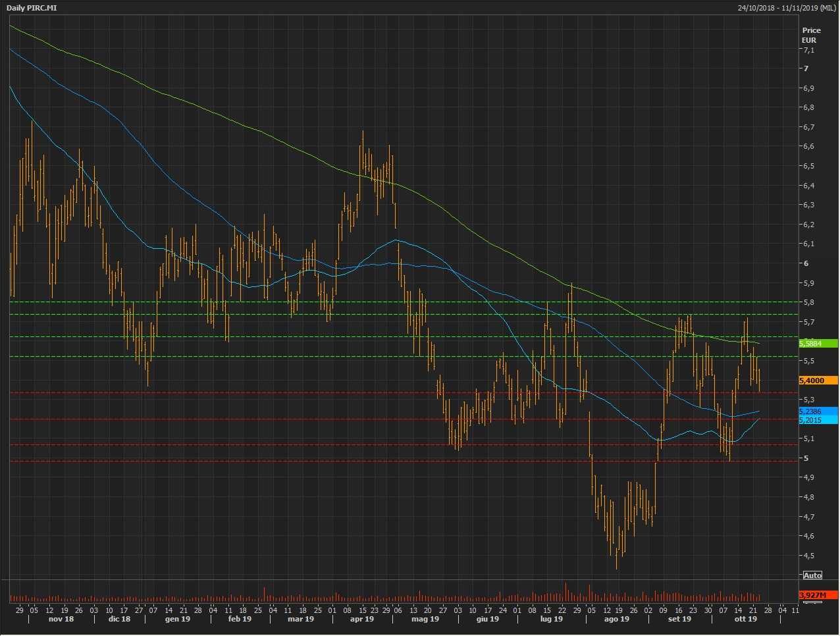This screenshot has height=636, width=840.
Task: Select the ago 19 month on time axis
Action: tap(616, 619)
